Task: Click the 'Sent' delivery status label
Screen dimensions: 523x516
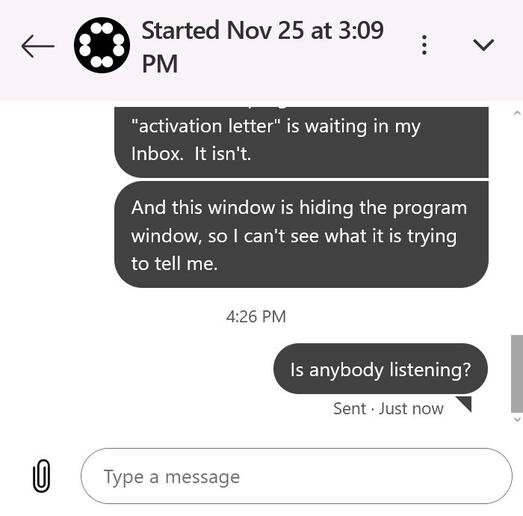Action: [x=349, y=408]
